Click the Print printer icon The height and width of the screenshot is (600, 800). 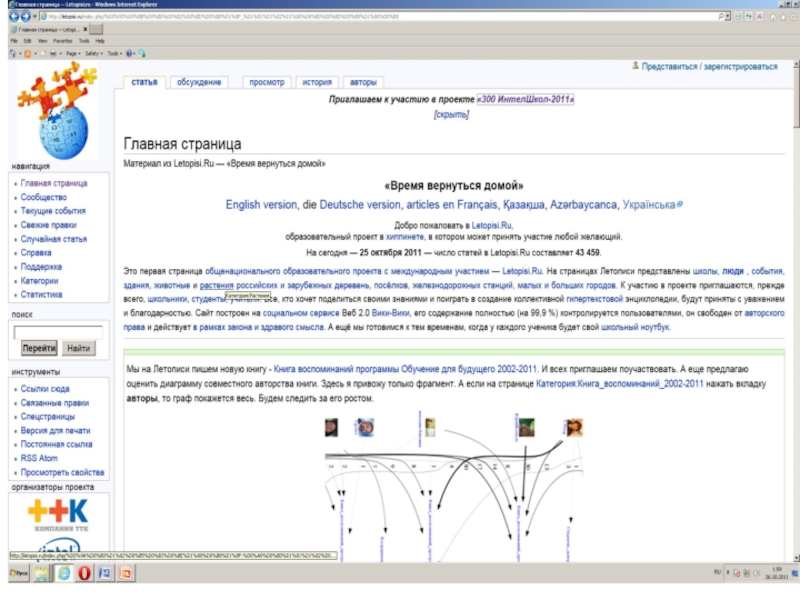(53, 53)
